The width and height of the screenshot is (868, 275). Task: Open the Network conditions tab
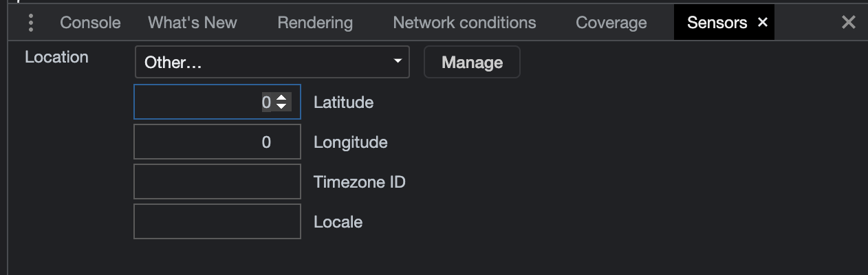[464, 23]
